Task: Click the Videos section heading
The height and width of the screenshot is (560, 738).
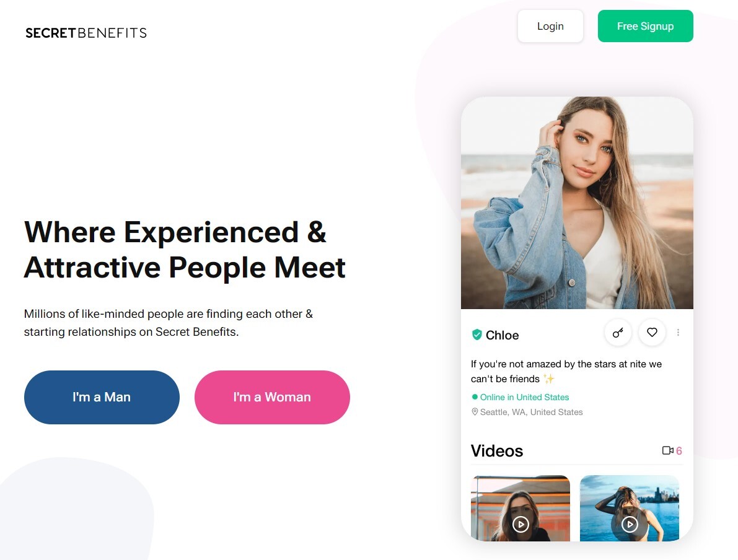Action: pos(496,451)
